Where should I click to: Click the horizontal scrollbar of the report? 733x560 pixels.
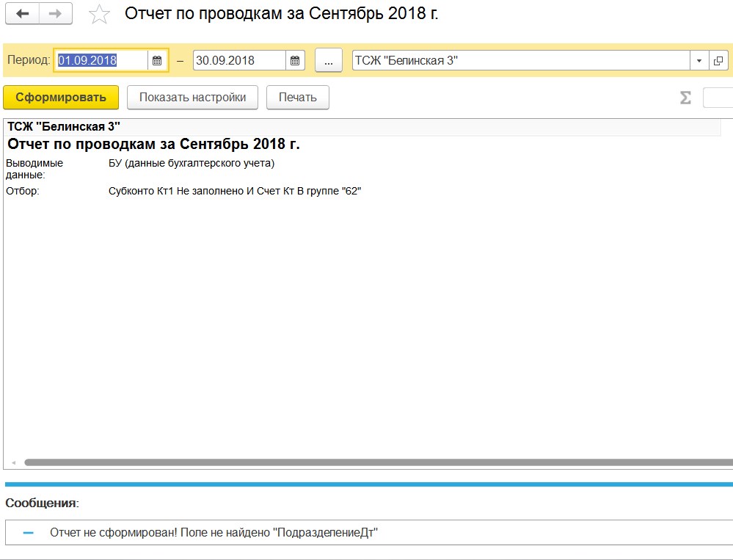(367, 462)
